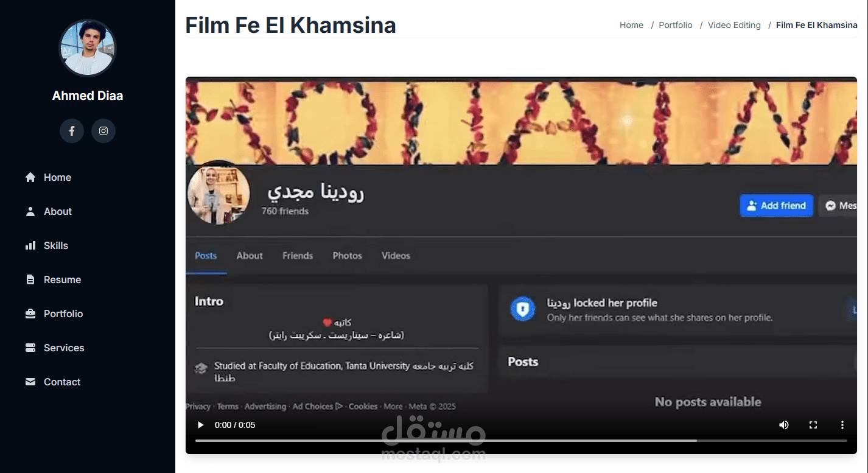Click the Resume document icon
This screenshot has height=473, width=868.
[30, 279]
